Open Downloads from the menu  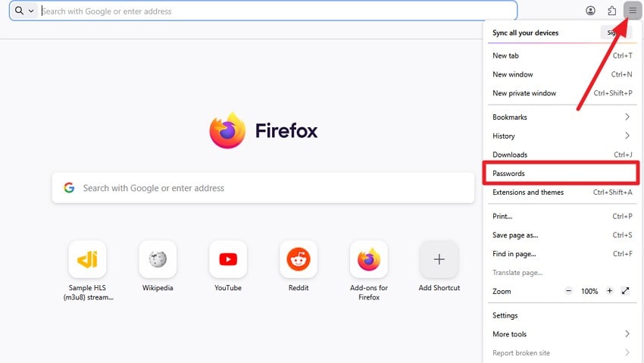pyautogui.click(x=562, y=155)
